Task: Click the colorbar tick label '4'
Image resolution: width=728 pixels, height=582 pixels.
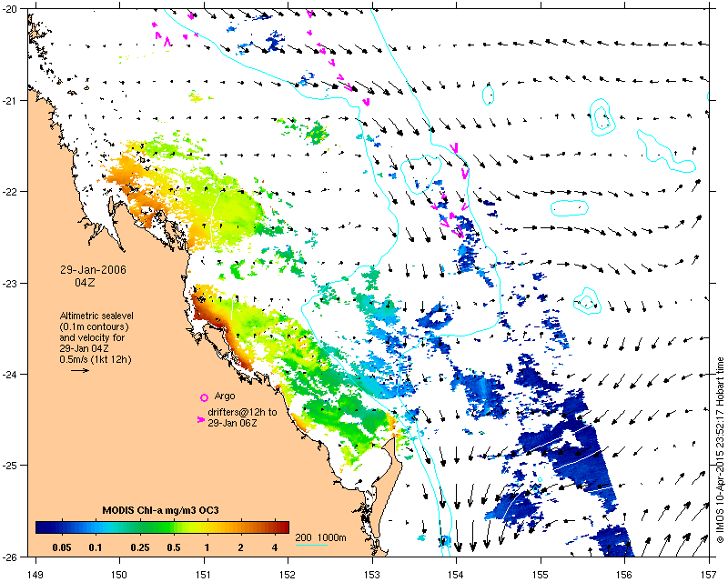Action: click(x=275, y=547)
